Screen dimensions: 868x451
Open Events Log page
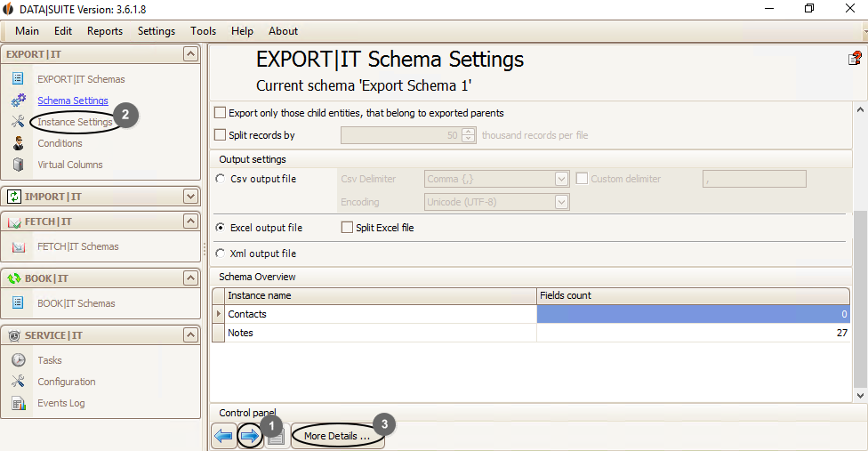(x=61, y=404)
